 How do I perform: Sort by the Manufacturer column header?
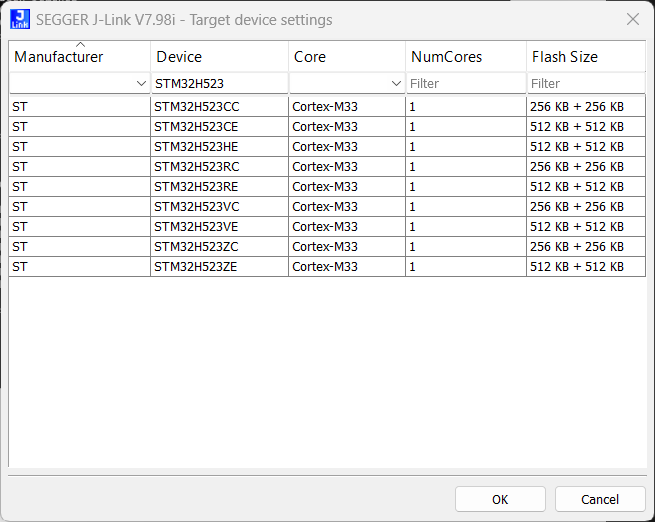click(80, 57)
